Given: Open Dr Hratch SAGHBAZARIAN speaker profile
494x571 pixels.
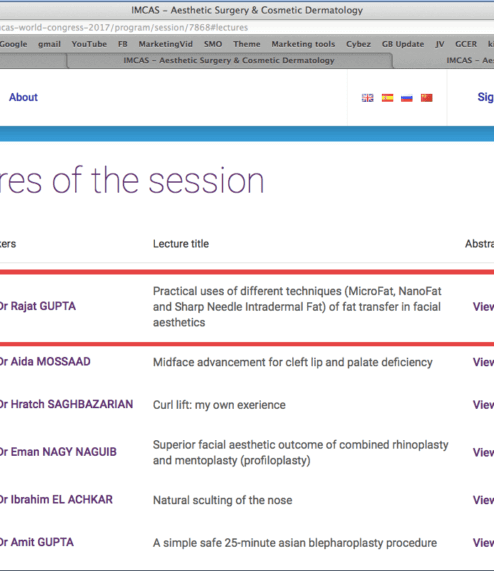Looking at the screenshot, I should pos(66,404).
